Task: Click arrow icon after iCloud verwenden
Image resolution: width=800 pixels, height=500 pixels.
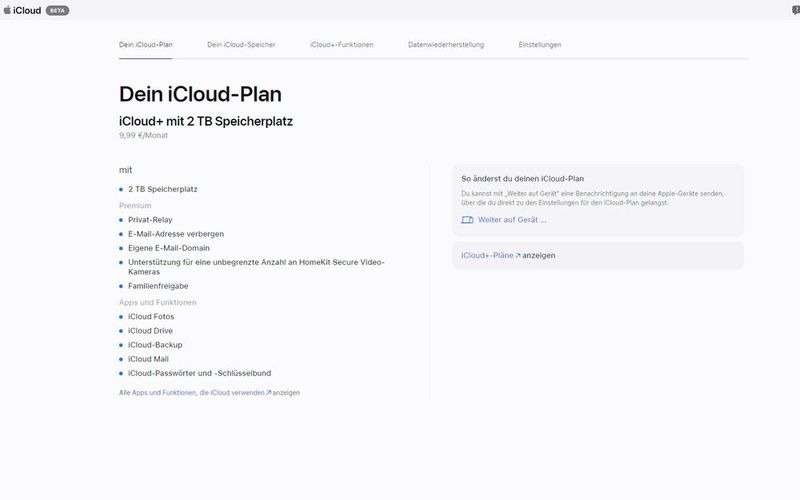Action: click(268, 393)
